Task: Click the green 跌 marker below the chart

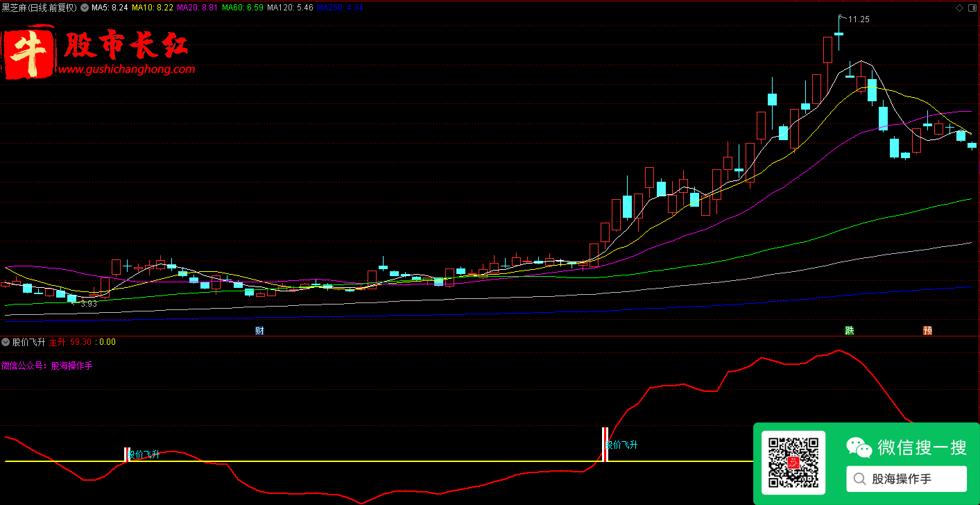Action: tap(849, 330)
